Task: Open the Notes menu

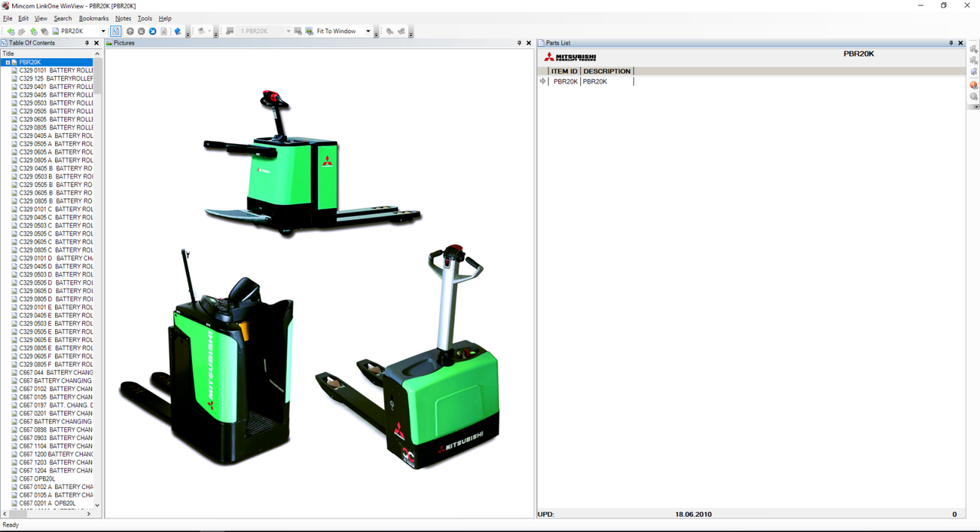Action: [123, 18]
